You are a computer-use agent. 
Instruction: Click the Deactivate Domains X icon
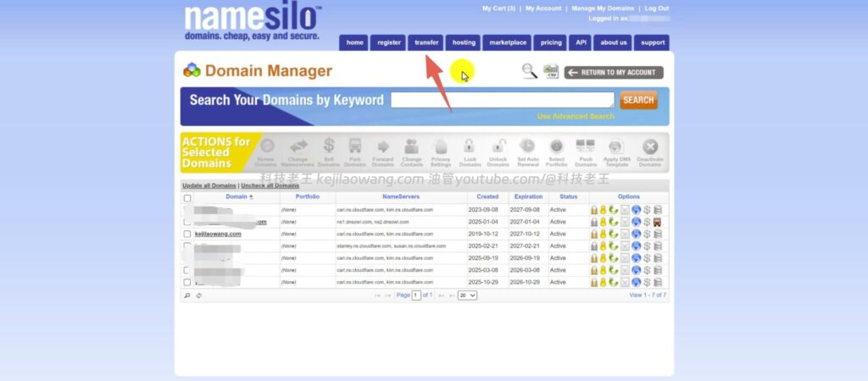pos(650,146)
